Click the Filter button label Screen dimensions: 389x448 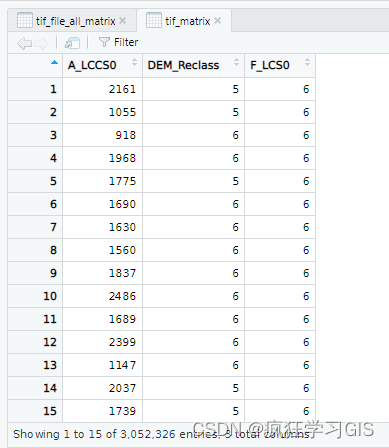pos(126,42)
